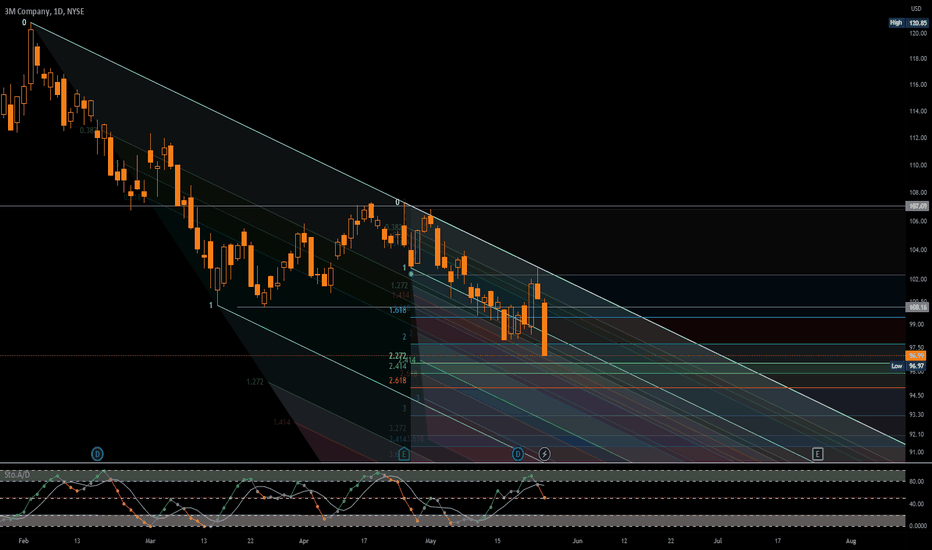Click the earnings E marker in July

(x=817, y=454)
